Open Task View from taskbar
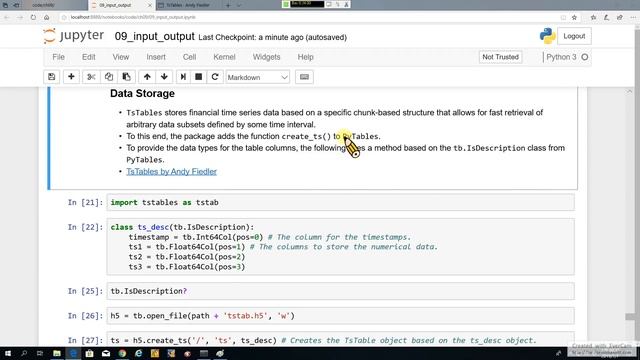Screen dimensions: 640x360 pyautogui.click(x=40, y=353)
